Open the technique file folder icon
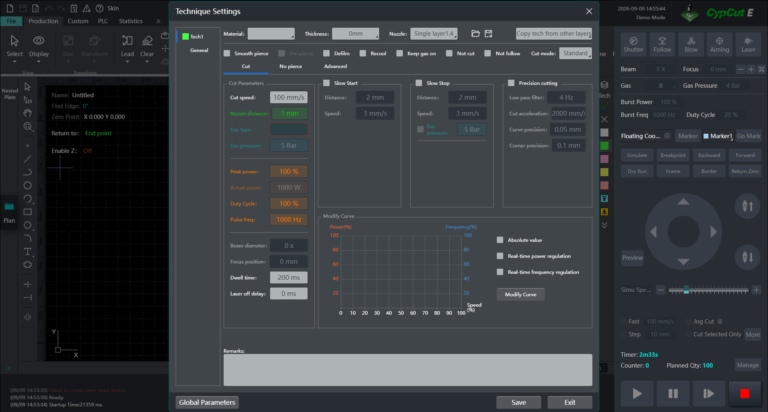This screenshot has width=768, height=412. click(x=475, y=34)
